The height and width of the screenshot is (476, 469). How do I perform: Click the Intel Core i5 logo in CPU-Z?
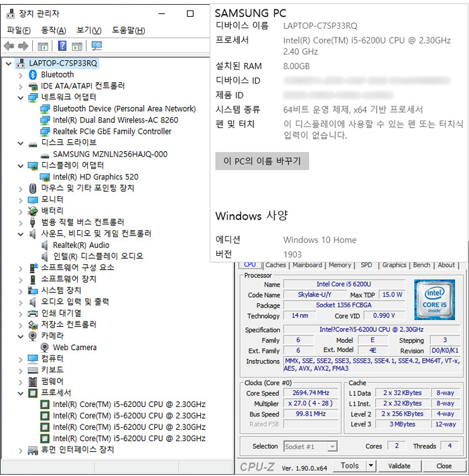point(434,300)
